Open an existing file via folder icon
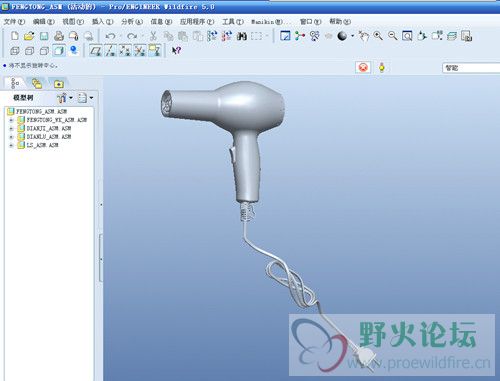 (x=29, y=36)
